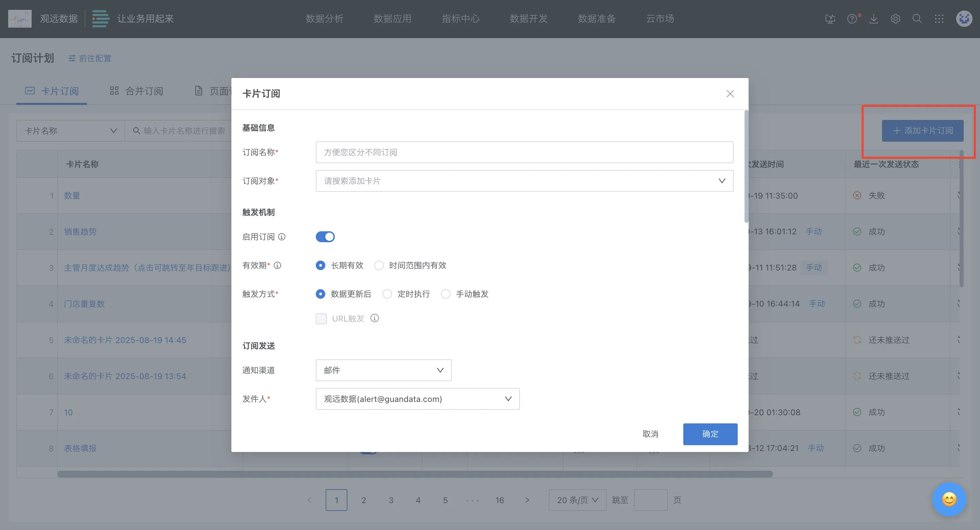Toggle the 启用订阅 switch off
The width and height of the screenshot is (980, 530).
pyautogui.click(x=325, y=237)
